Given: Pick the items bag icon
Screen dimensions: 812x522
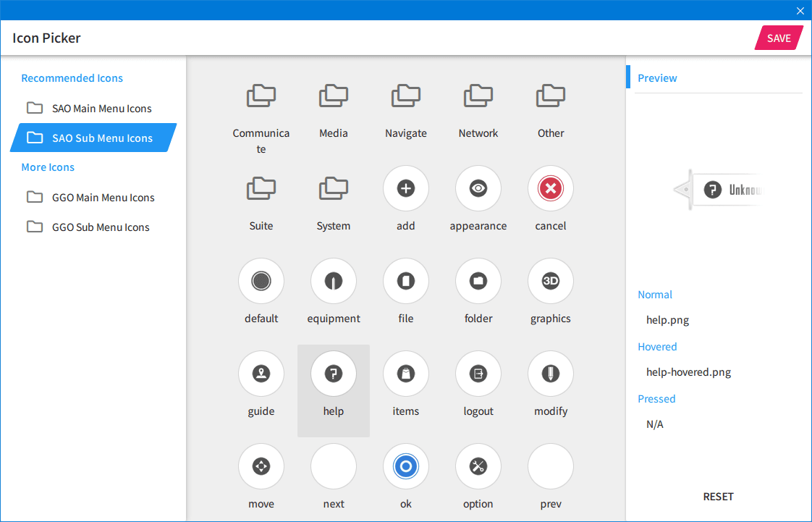Looking at the screenshot, I should click(x=405, y=374).
